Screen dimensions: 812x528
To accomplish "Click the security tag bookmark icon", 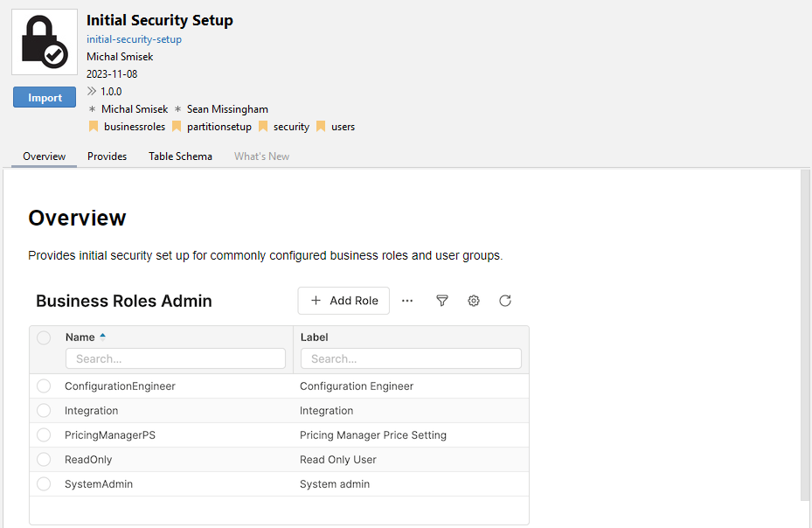I will click(263, 127).
